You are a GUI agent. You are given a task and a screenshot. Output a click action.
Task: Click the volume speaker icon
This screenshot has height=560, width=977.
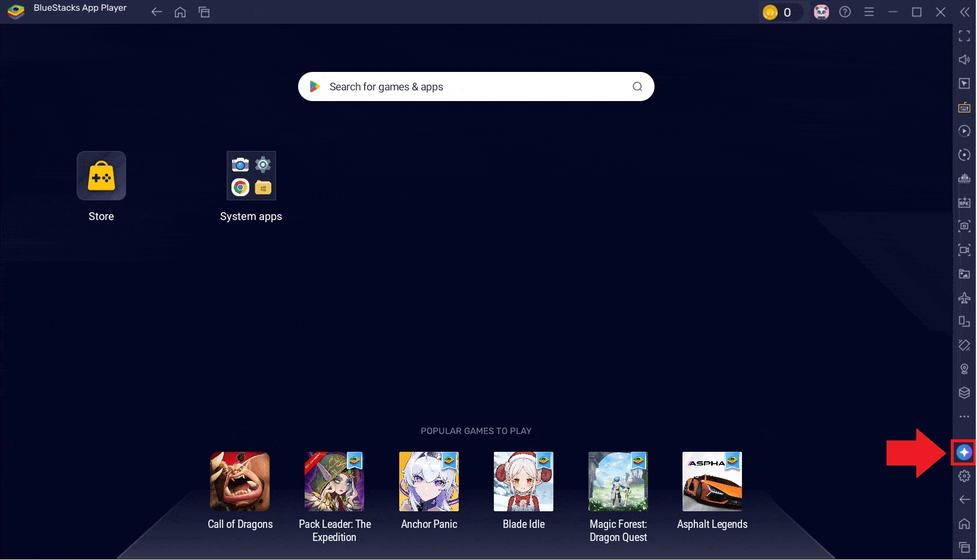coord(964,60)
